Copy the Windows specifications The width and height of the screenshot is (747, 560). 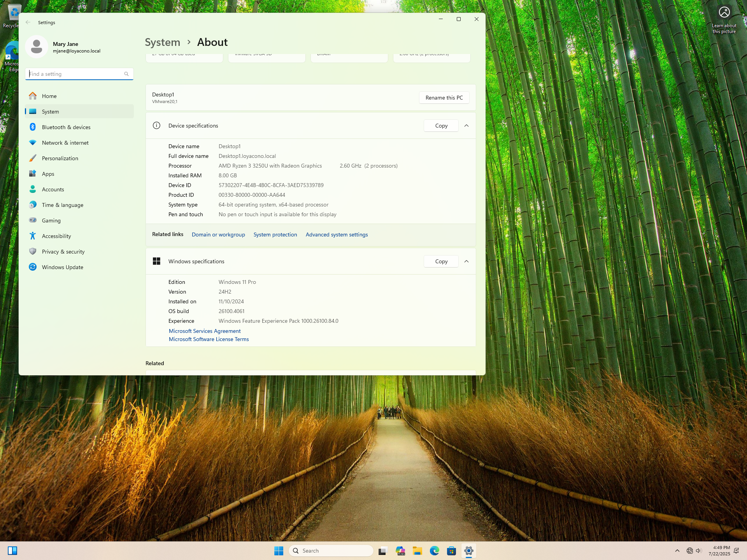click(441, 261)
